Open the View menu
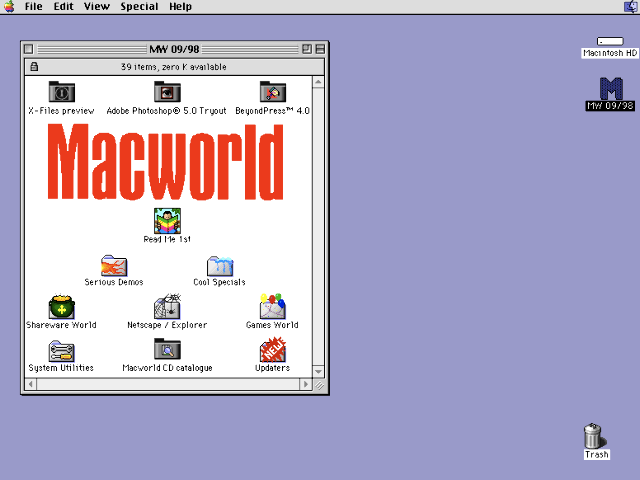 tap(97, 7)
